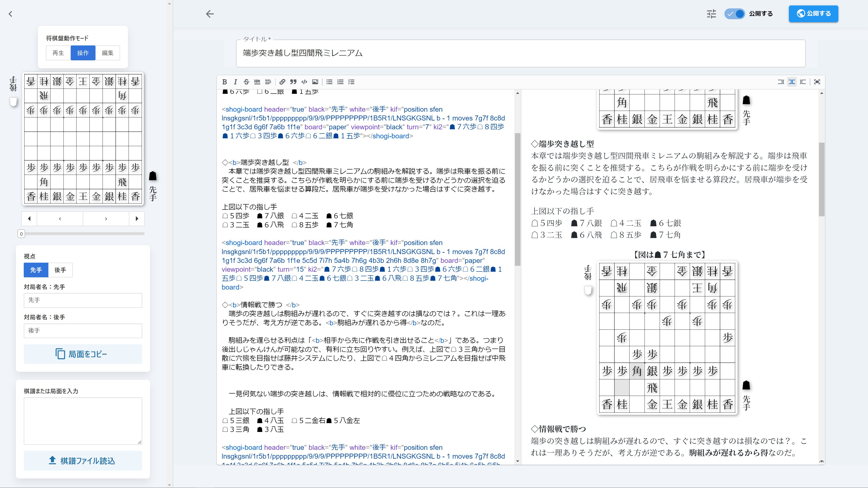Click the 端歩突き越し型 heading in preview

click(562, 144)
